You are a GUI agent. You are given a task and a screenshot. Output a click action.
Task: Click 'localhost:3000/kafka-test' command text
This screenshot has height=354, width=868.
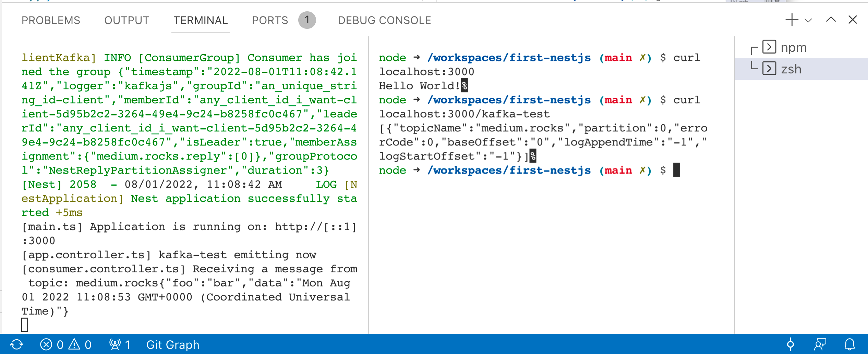click(464, 114)
